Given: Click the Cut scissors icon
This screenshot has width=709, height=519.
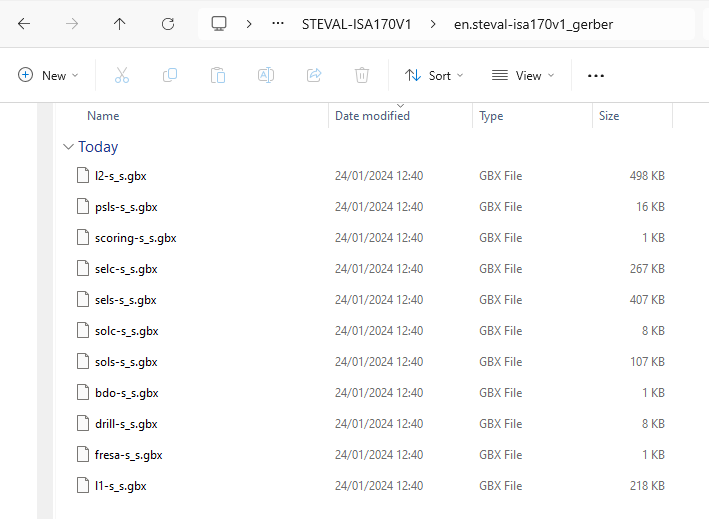Looking at the screenshot, I should [x=122, y=75].
